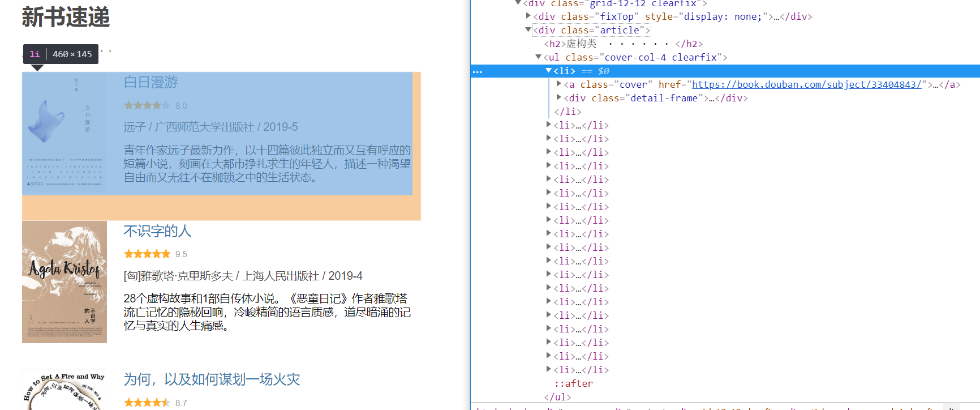This screenshot has width=980, height=410.
Task: Click the 8.0 rating score
Action: [x=181, y=106]
